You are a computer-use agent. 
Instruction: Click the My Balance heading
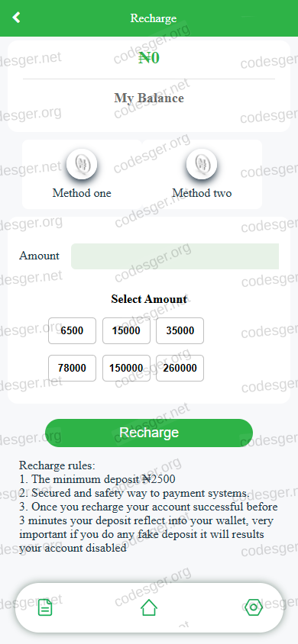[149, 98]
